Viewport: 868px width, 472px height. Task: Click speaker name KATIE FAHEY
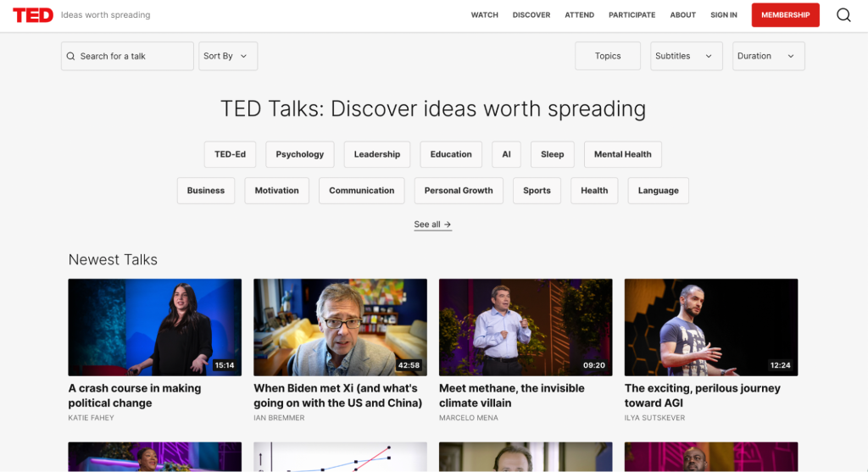click(x=91, y=418)
